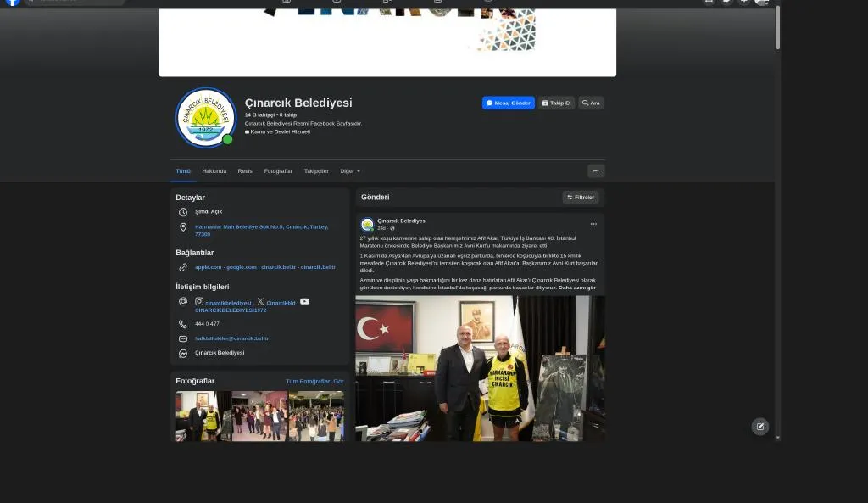Switch to the Hakkında tab

(214, 171)
